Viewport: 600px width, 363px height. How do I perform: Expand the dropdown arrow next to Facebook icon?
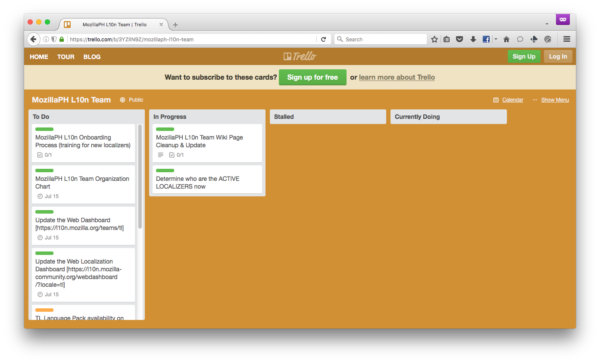(x=496, y=39)
